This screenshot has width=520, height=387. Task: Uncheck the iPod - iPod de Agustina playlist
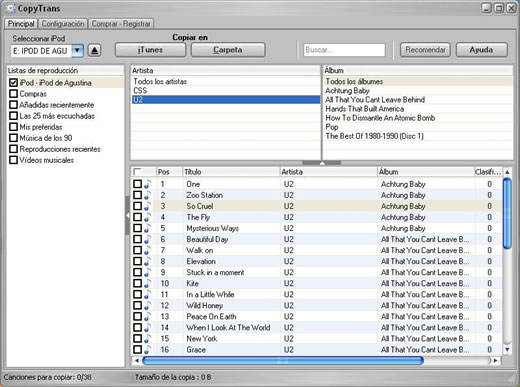(x=13, y=83)
